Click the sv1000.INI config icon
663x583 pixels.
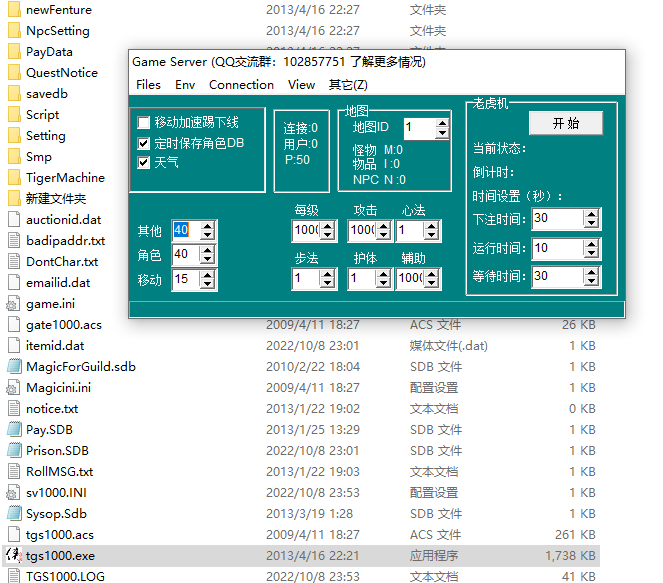click(13, 493)
